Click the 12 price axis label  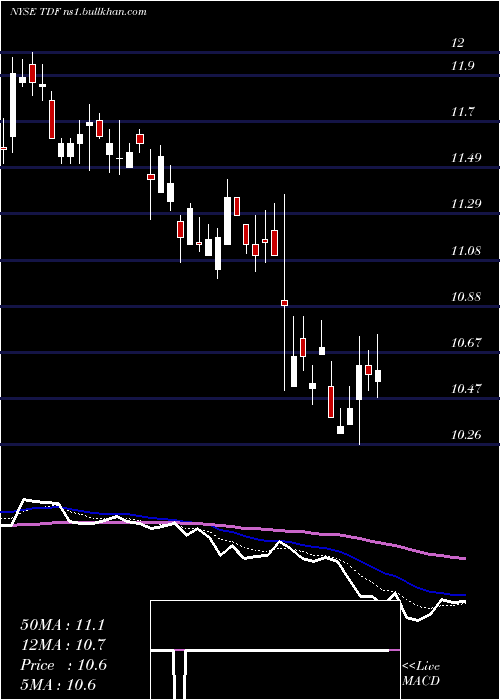pyautogui.click(x=458, y=43)
